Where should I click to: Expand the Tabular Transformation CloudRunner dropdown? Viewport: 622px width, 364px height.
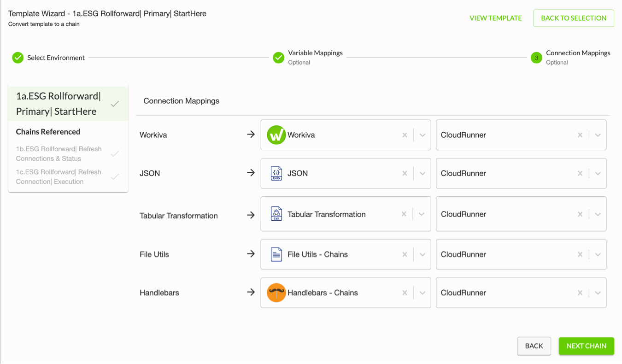coord(598,214)
